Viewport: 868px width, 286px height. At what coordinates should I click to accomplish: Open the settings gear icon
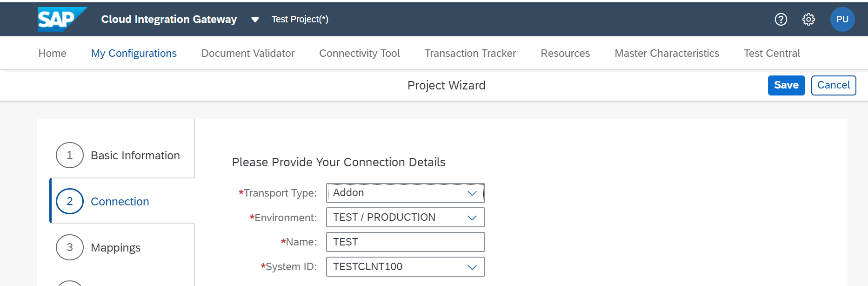coord(808,19)
